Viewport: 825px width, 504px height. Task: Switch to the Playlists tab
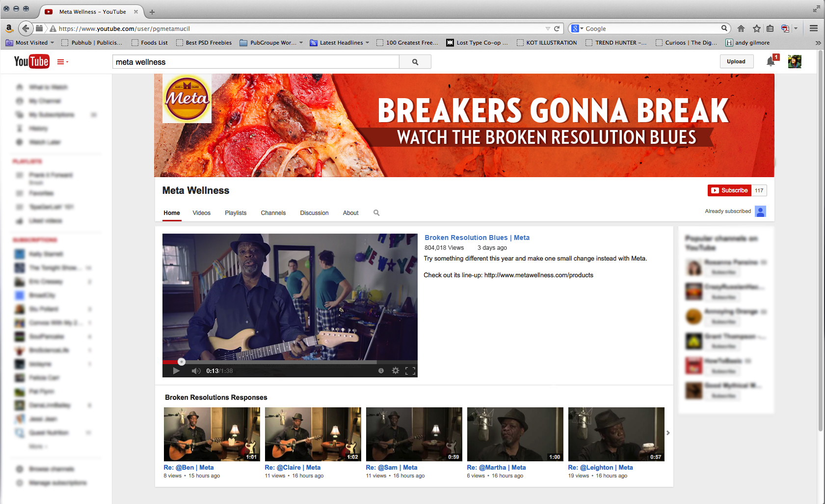[236, 213]
